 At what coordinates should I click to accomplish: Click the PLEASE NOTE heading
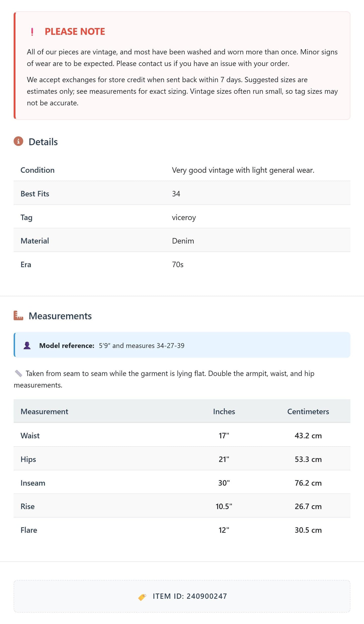click(75, 32)
